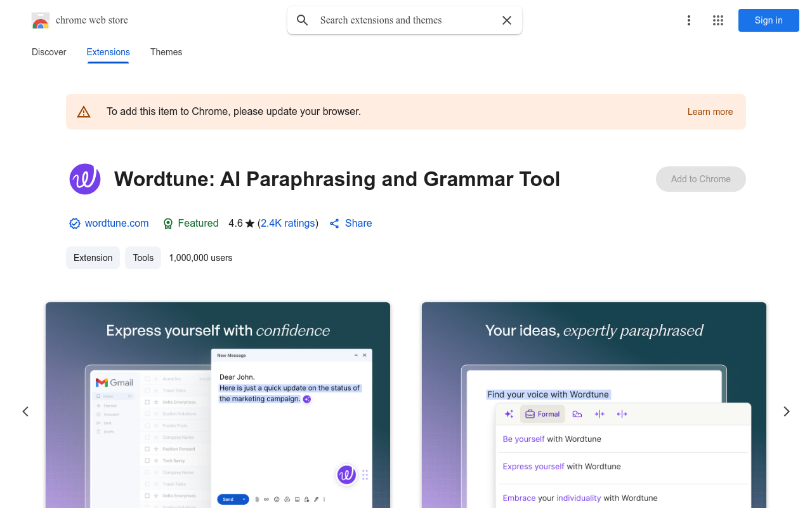Click the Wordtune extension title heading
This screenshot has height=508, width=812.
337,179
